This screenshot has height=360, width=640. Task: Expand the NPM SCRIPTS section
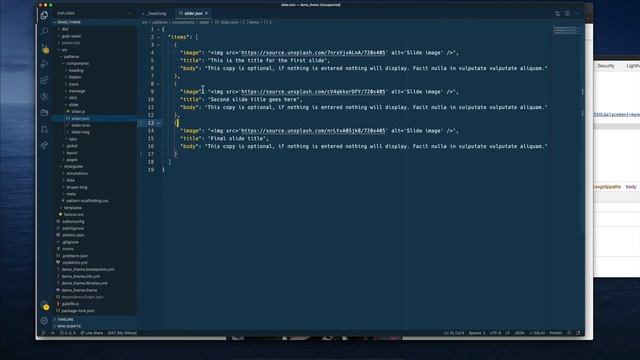tap(69, 327)
